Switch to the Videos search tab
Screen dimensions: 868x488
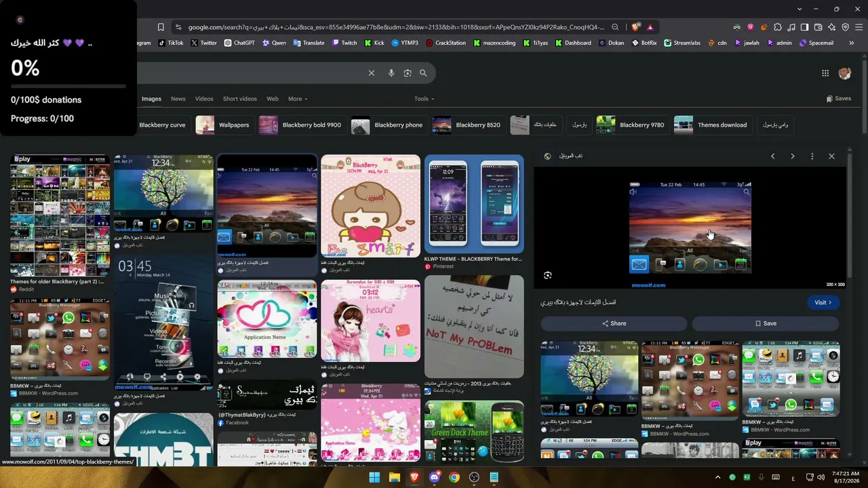(204, 99)
